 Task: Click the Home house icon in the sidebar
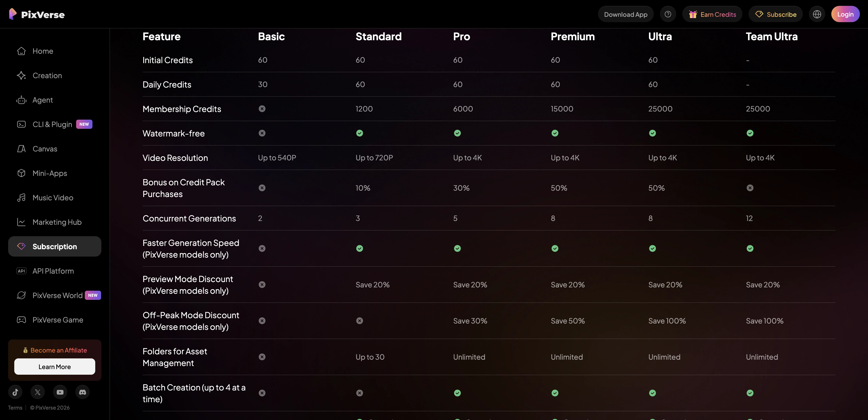coord(21,51)
